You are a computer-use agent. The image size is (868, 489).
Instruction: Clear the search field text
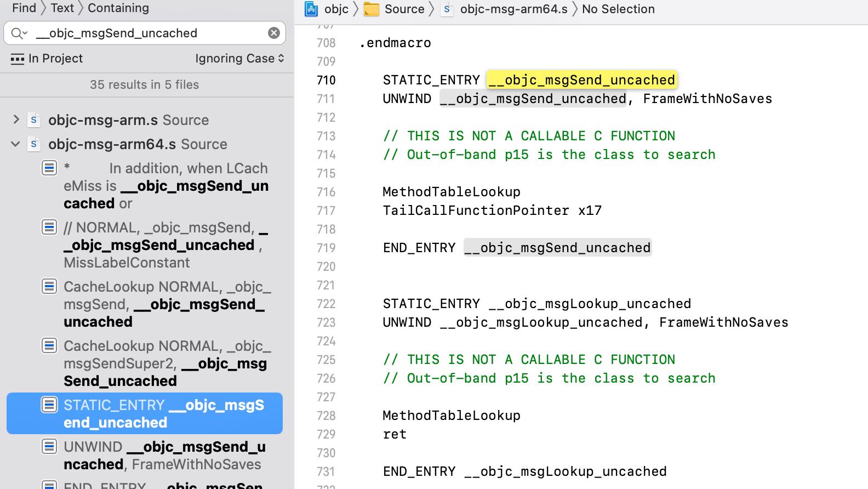274,33
